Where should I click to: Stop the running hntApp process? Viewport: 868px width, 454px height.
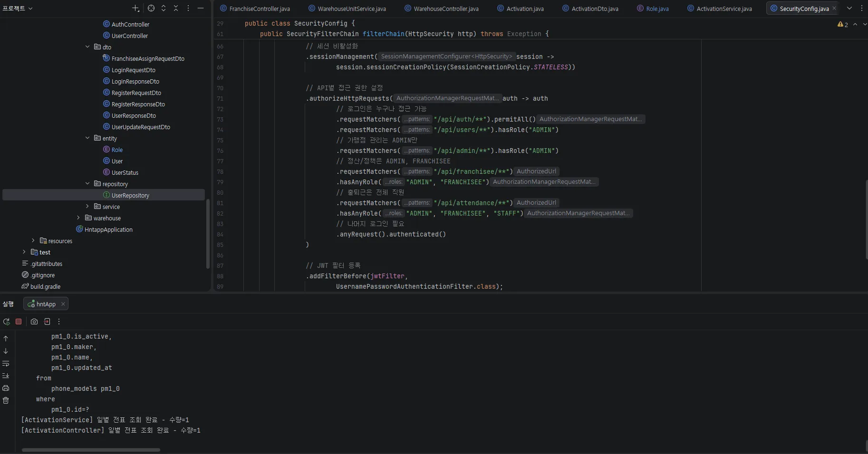pyautogui.click(x=19, y=322)
